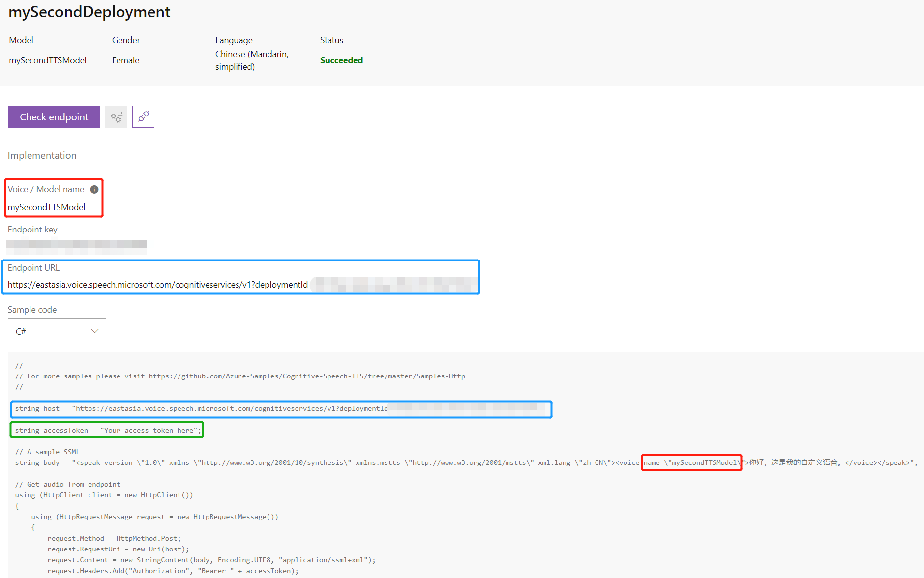The width and height of the screenshot is (924, 578).
Task: Click the info icon beside Voice / Model name
Action: coord(94,189)
